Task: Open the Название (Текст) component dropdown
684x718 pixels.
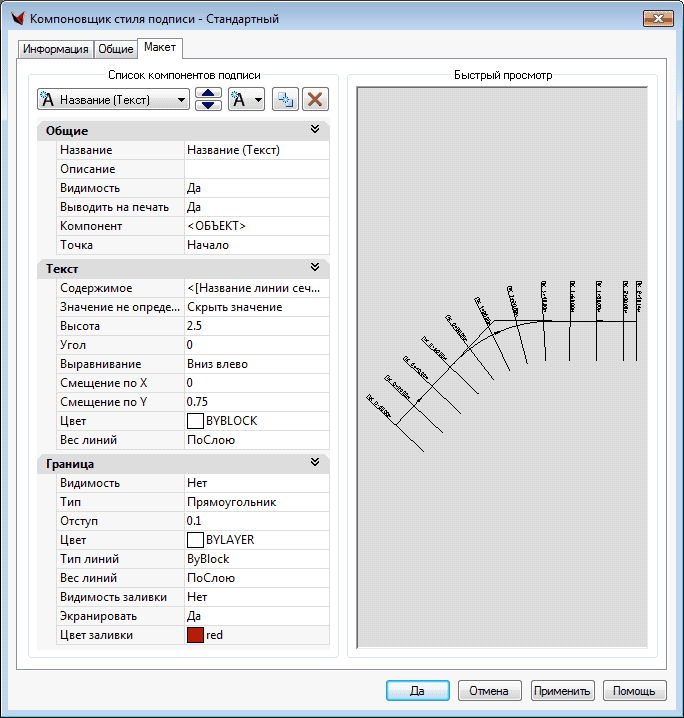Action: tap(113, 99)
